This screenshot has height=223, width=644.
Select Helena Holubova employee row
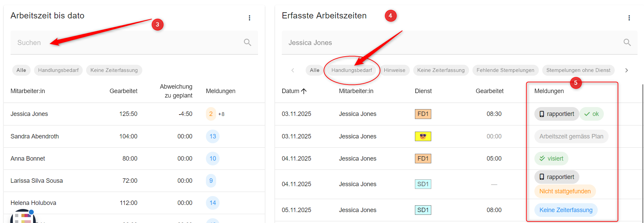134,203
